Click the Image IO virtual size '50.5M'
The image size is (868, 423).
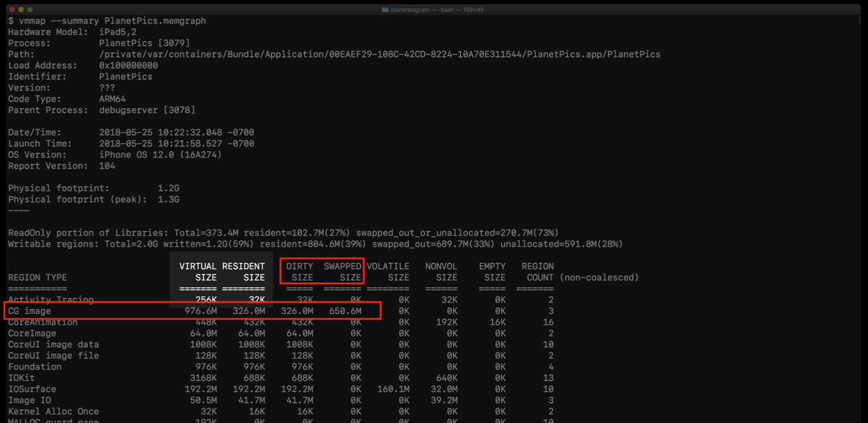click(x=203, y=401)
